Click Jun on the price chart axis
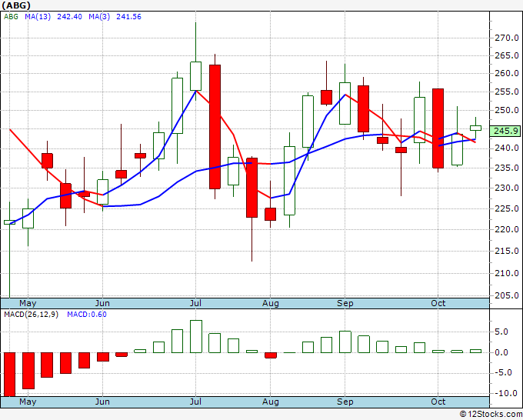Image resolution: width=523 pixels, height=420 pixels. click(x=102, y=303)
